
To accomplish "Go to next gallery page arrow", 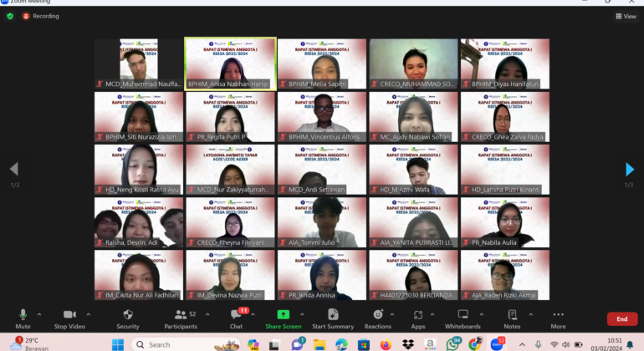I will point(630,169).
